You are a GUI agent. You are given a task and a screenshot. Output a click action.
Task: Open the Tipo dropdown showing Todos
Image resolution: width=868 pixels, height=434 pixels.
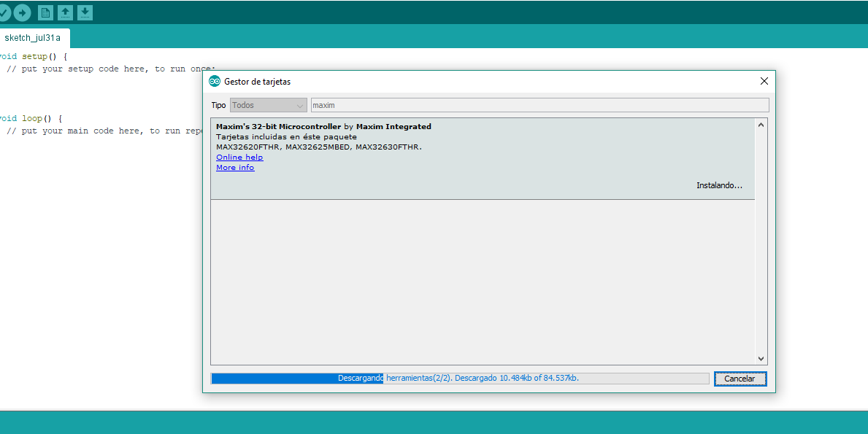[x=268, y=105]
